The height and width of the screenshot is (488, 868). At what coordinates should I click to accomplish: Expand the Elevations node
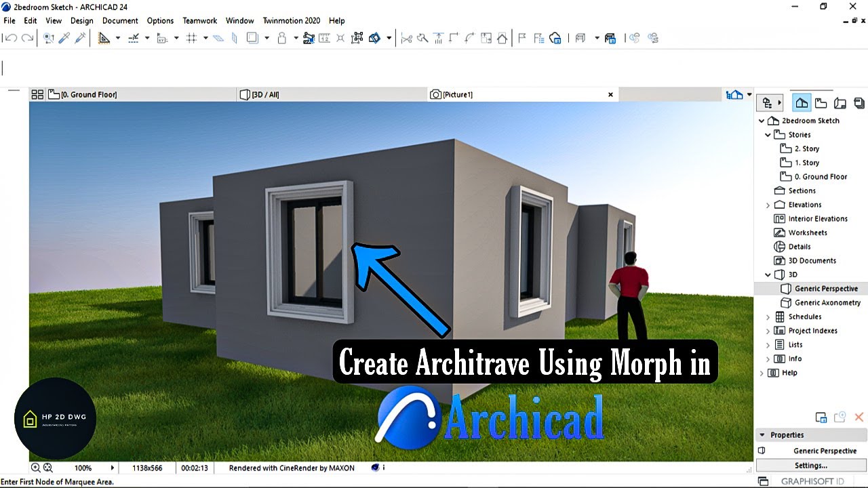[768, 205]
